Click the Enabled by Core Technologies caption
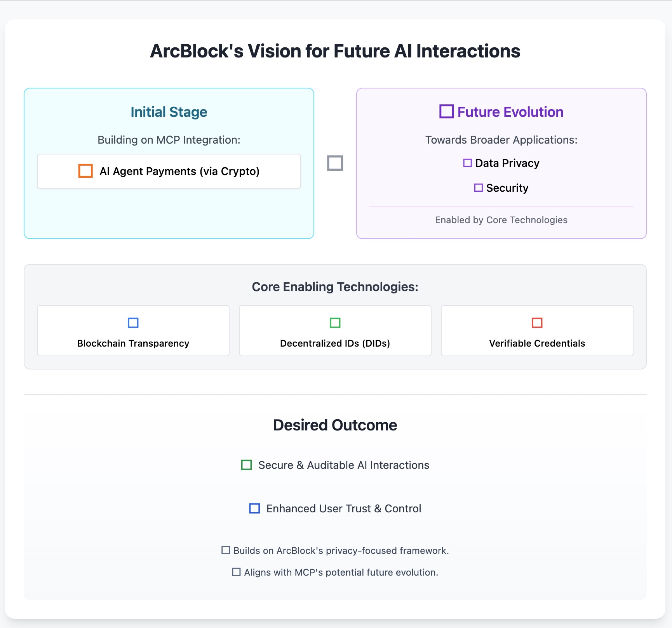Viewport: 672px width, 628px height. (501, 220)
